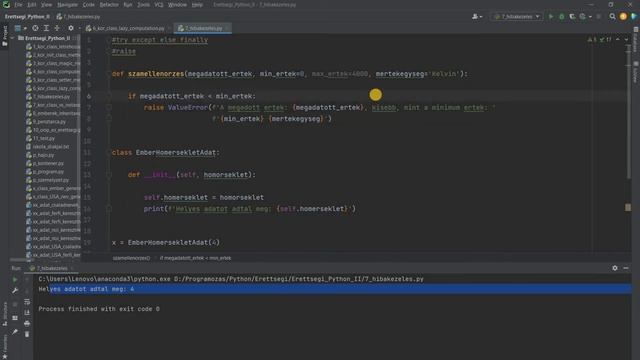Clear all console output trash icon
Image resolution: width=640 pixels, height=360 pixels.
pos(27,334)
